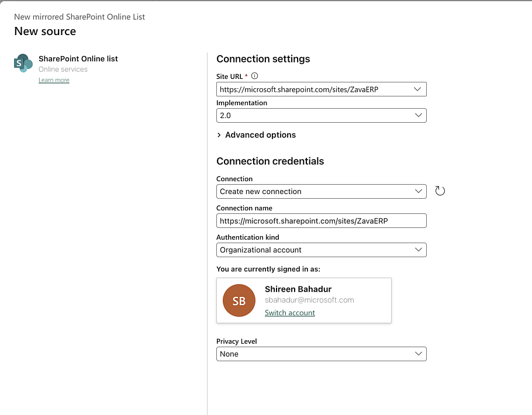
Task: Expand Advanced options section
Action: point(260,135)
